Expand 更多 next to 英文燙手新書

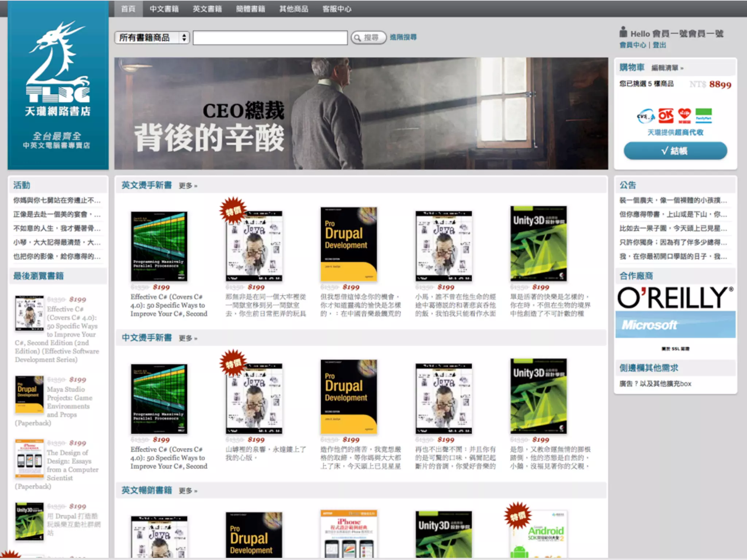click(187, 186)
